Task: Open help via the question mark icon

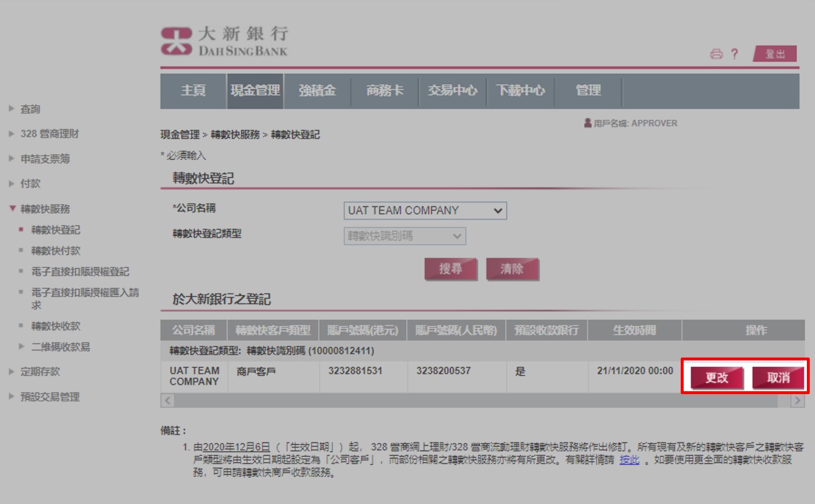Action: point(735,53)
